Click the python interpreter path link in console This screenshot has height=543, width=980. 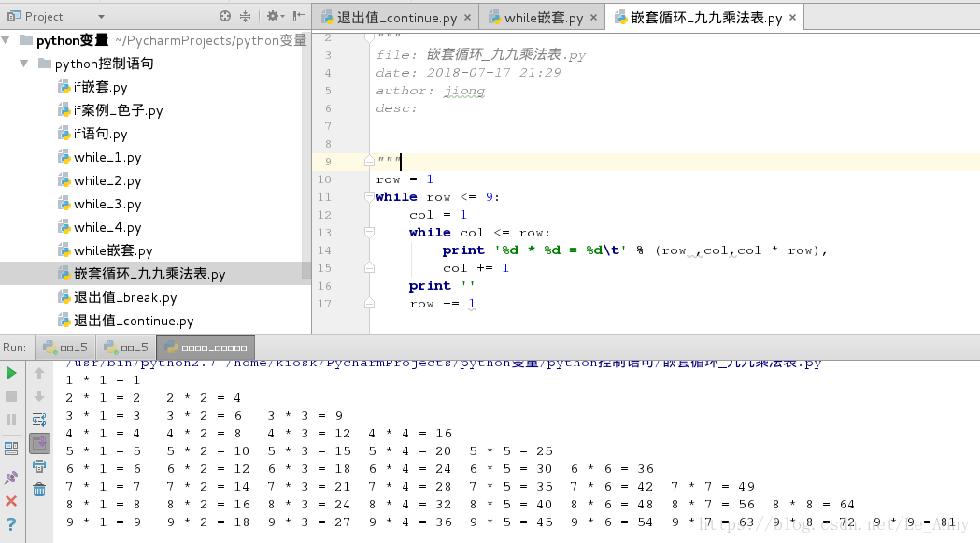click(x=444, y=364)
